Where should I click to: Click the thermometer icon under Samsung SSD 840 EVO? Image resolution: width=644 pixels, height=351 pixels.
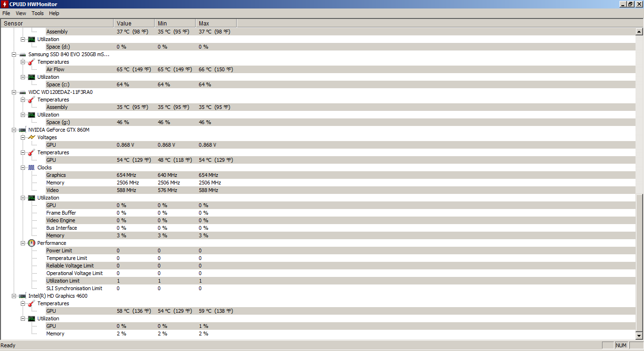click(32, 62)
